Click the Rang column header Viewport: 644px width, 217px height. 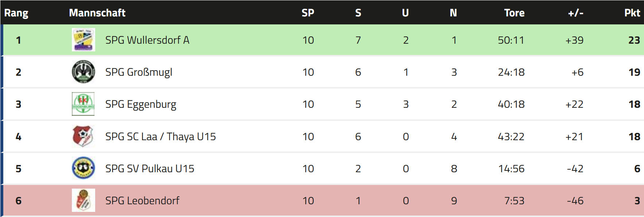(16, 13)
